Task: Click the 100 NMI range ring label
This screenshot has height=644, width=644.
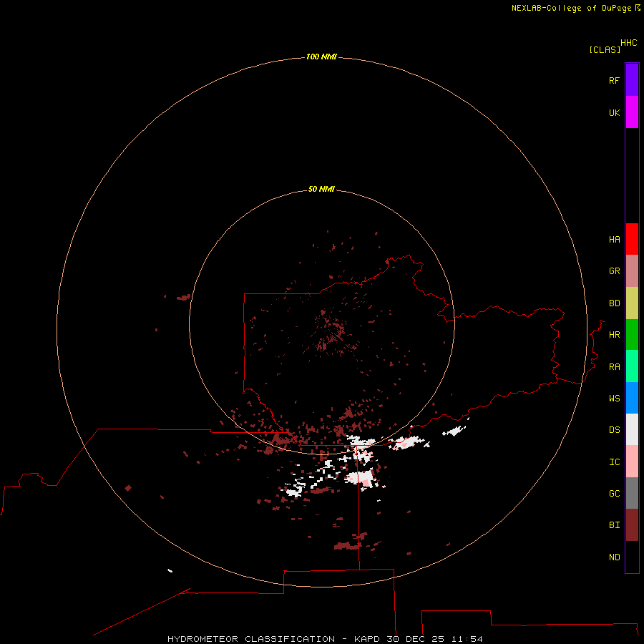Action: pos(321,57)
